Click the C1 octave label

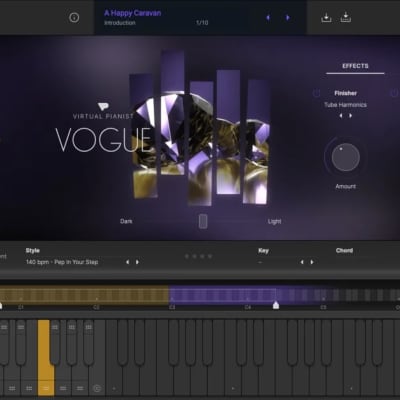click(21, 307)
